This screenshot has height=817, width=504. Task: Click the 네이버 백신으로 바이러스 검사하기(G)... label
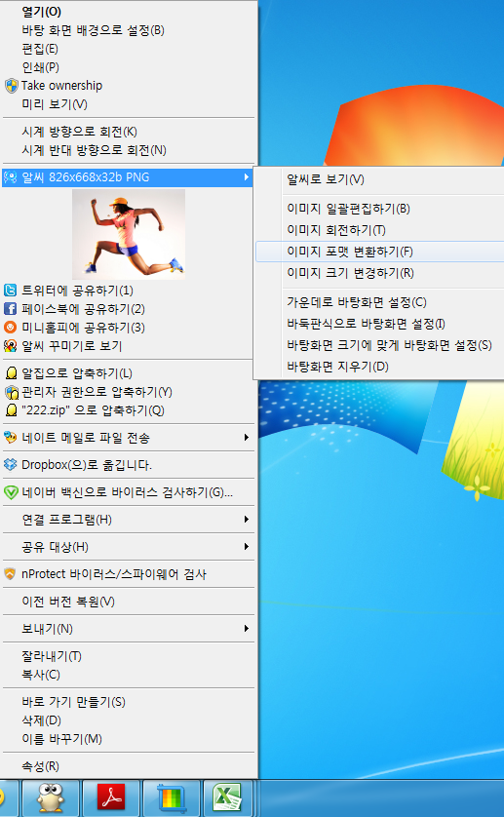point(127,492)
